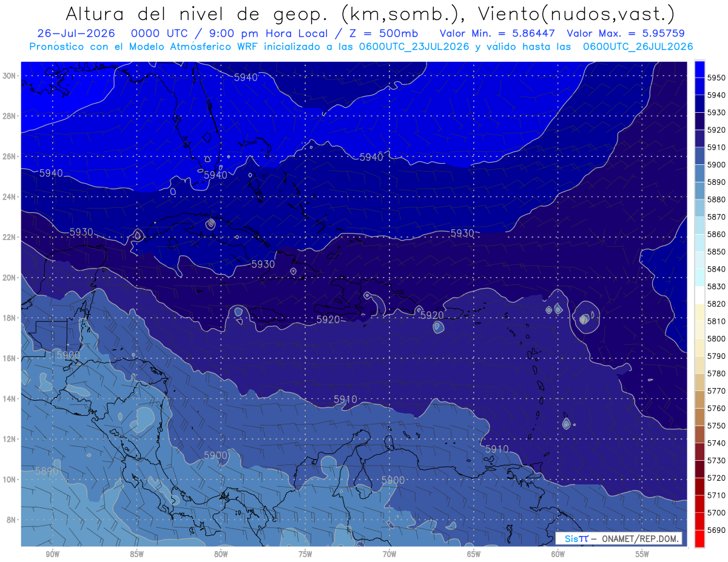The width and height of the screenshot is (728, 562).
Task: Select the 85W longitude label
Action: coord(136,554)
